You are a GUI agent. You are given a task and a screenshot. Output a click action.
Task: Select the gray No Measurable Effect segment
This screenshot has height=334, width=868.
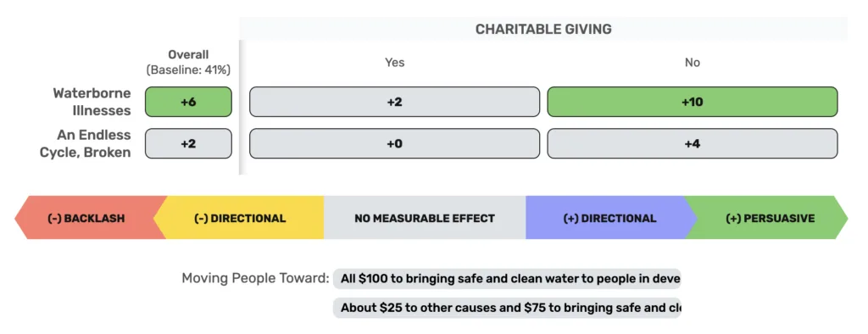coord(425,218)
